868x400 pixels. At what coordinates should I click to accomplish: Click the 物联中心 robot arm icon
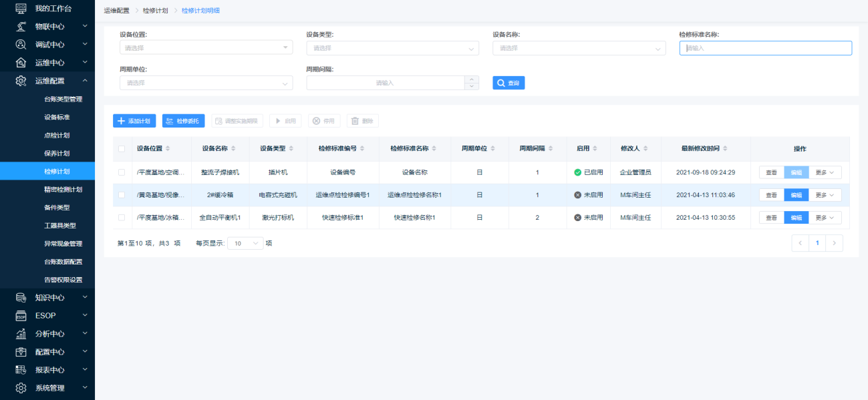click(21, 26)
